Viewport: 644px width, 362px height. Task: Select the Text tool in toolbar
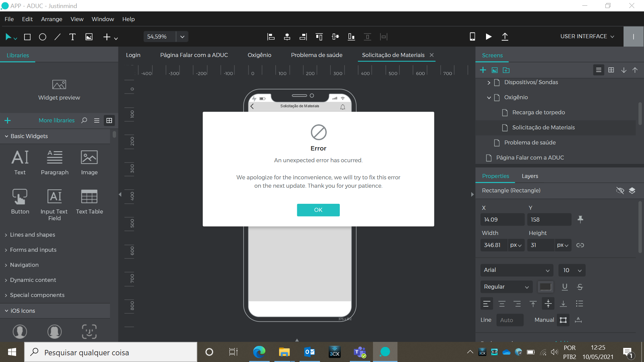pos(72,37)
